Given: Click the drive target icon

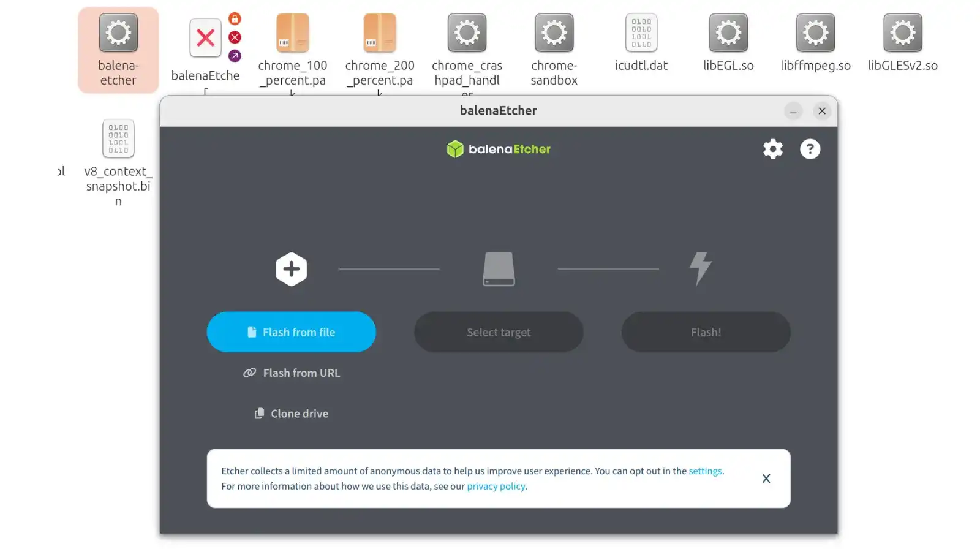Looking at the screenshot, I should pos(499,269).
